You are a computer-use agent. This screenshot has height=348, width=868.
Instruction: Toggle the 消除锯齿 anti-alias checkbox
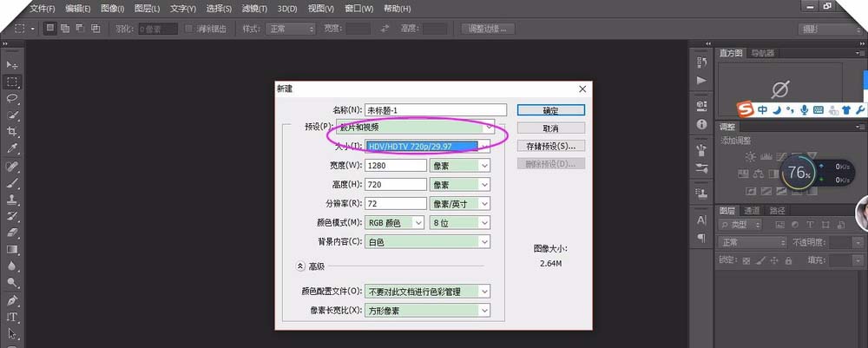click(x=189, y=29)
